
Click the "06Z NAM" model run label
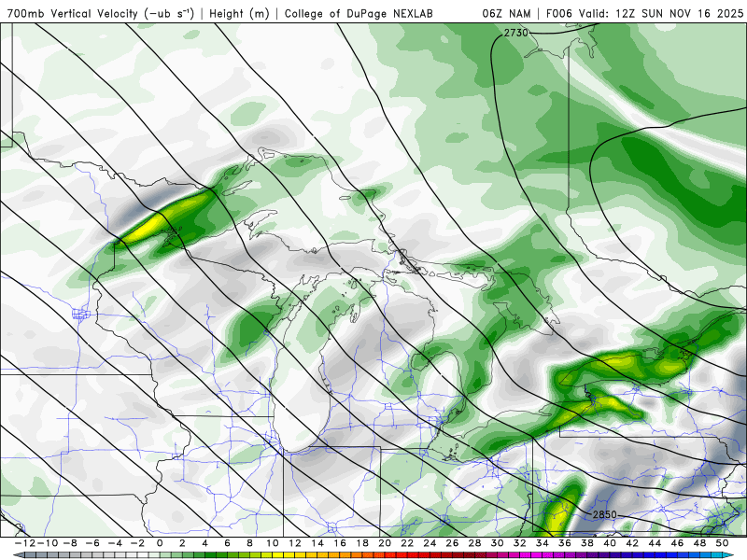[x=506, y=13]
